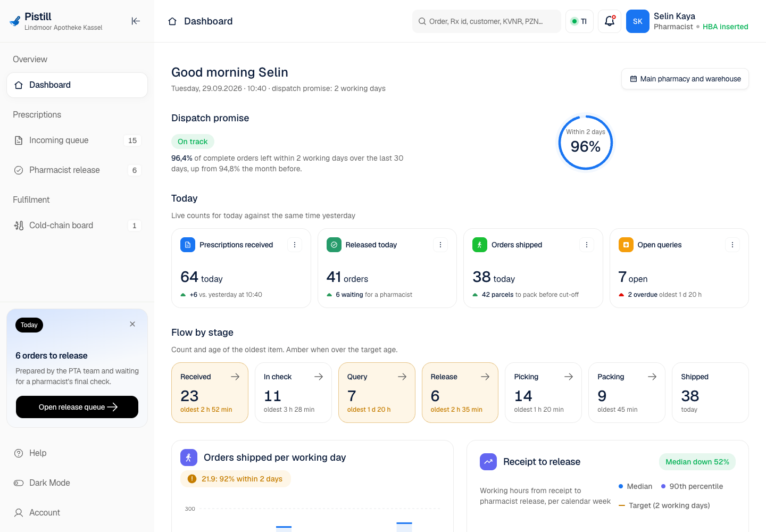
Task: Click the SK user avatar
Action: pos(638,21)
